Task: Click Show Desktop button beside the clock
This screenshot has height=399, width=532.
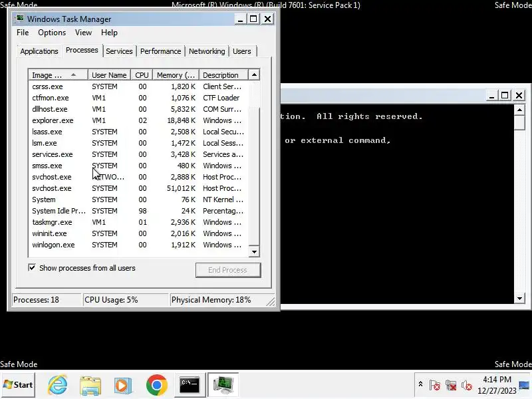Action: point(524,385)
